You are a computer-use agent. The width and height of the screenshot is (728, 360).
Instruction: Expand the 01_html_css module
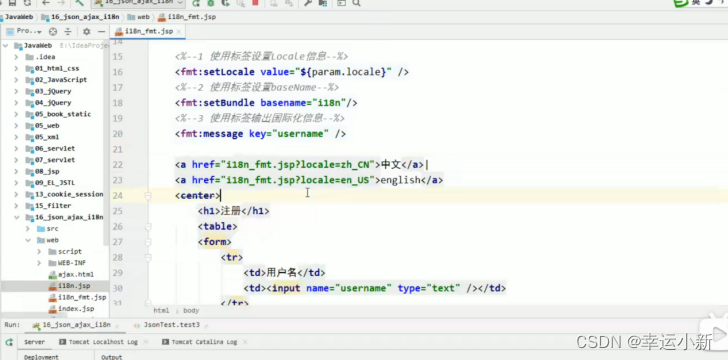(x=16, y=68)
